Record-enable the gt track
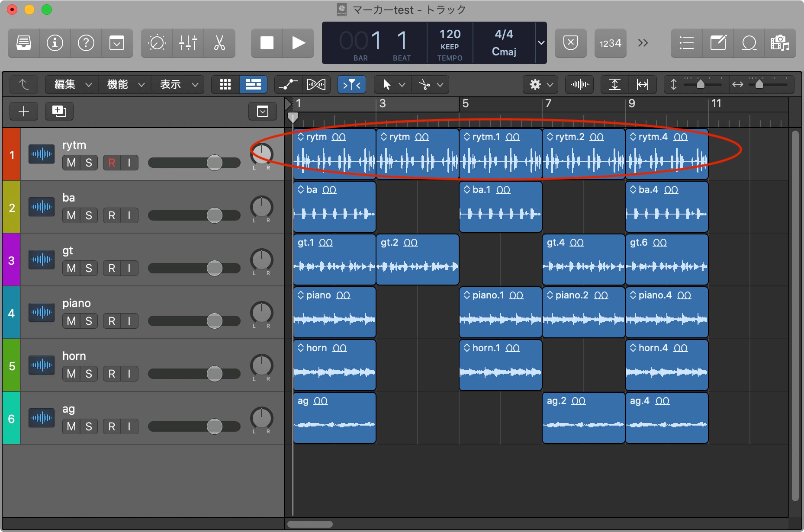Image resolution: width=804 pixels, height=532 pixels. click(x=112, y=268)
